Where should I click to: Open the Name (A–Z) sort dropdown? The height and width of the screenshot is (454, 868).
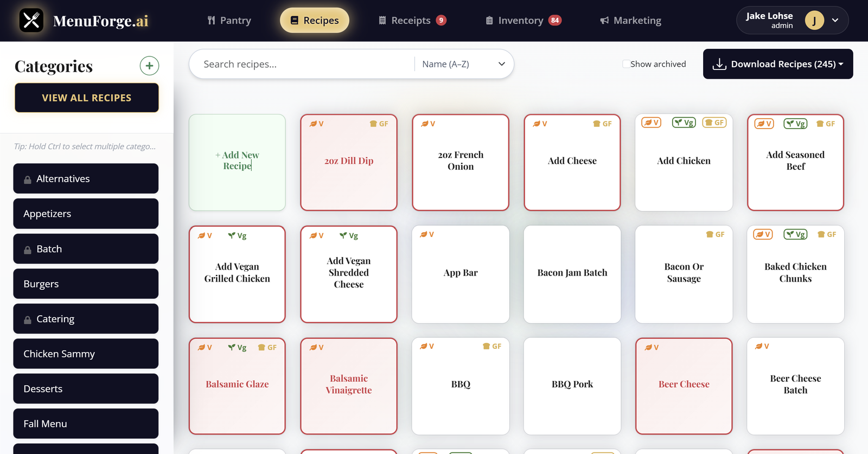(463, 64)
